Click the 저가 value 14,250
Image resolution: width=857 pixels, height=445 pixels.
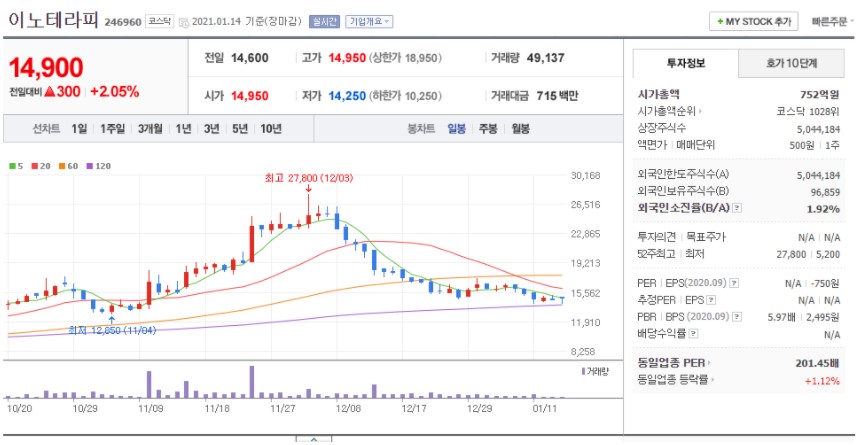[347, 96]
